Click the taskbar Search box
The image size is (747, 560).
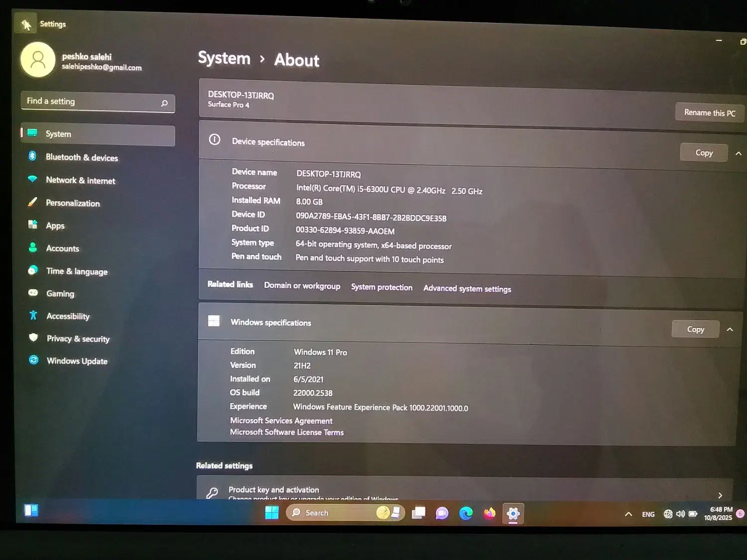pos(346,513)
